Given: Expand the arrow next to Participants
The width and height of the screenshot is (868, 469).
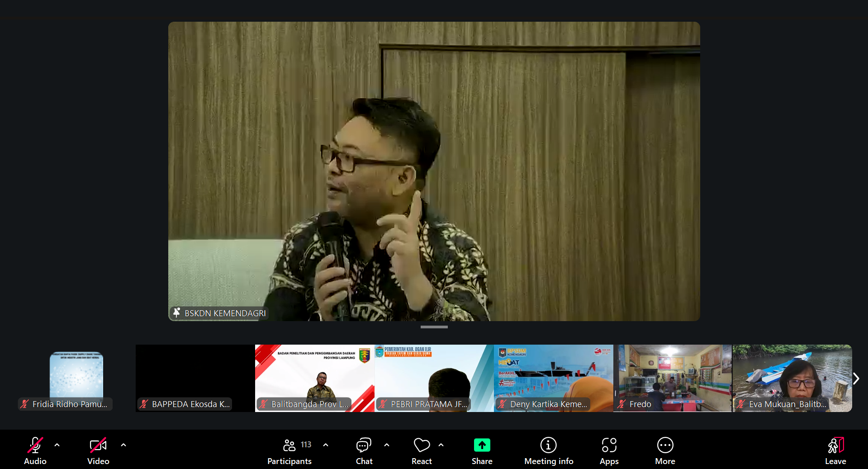Looking at the screenshot, I should (x=326, y=445).
